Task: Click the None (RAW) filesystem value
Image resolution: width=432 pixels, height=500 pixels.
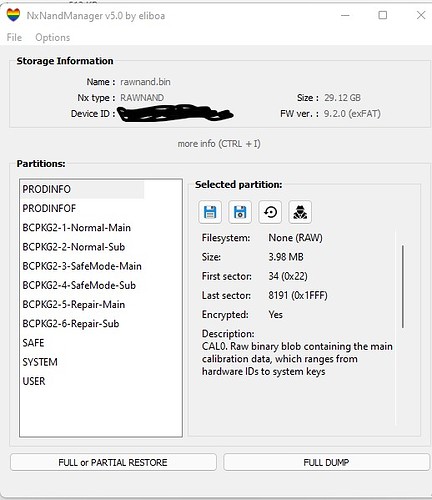Action: (x=295, y=238)
